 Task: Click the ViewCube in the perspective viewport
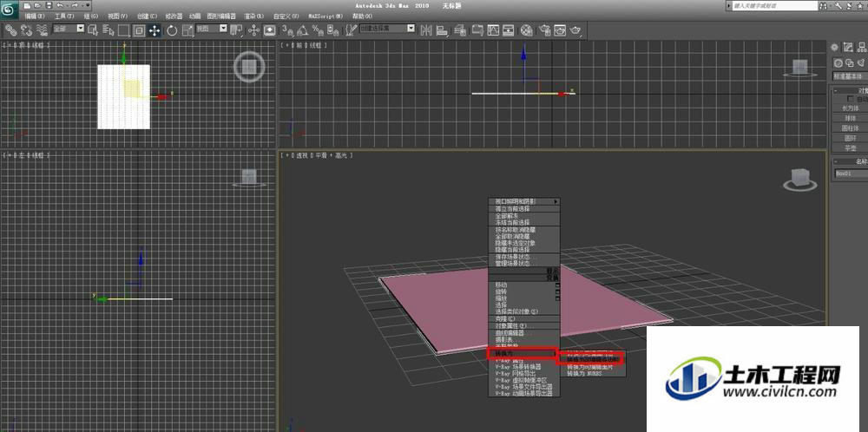799,180
